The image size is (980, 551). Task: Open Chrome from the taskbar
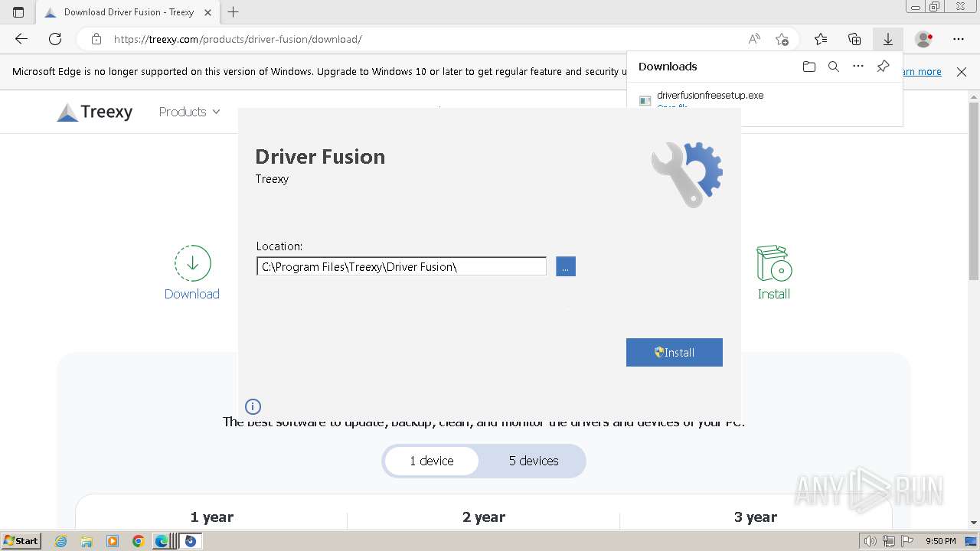click(x=138, y=541)
